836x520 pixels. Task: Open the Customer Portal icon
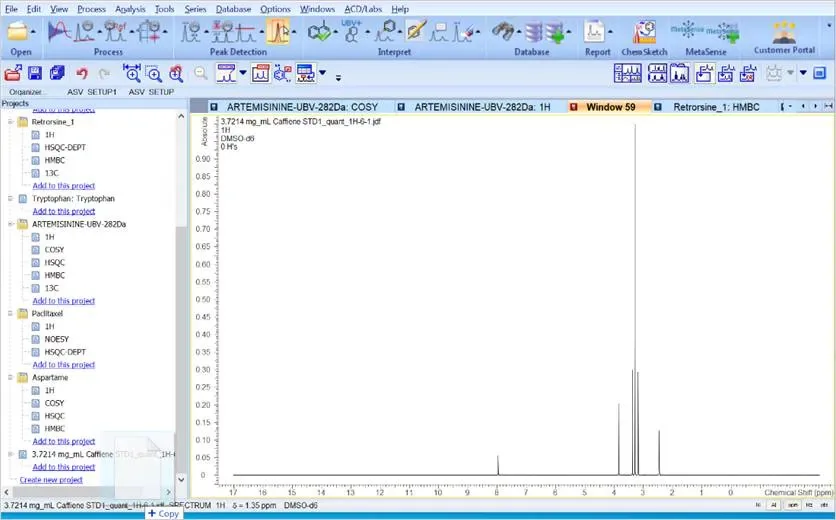[784, 32]
